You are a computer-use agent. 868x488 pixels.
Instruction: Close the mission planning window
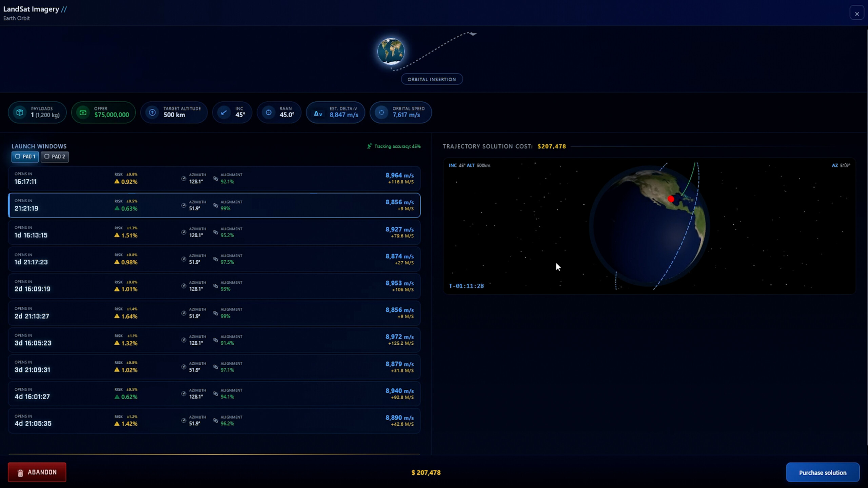click(x=857, y=14)
